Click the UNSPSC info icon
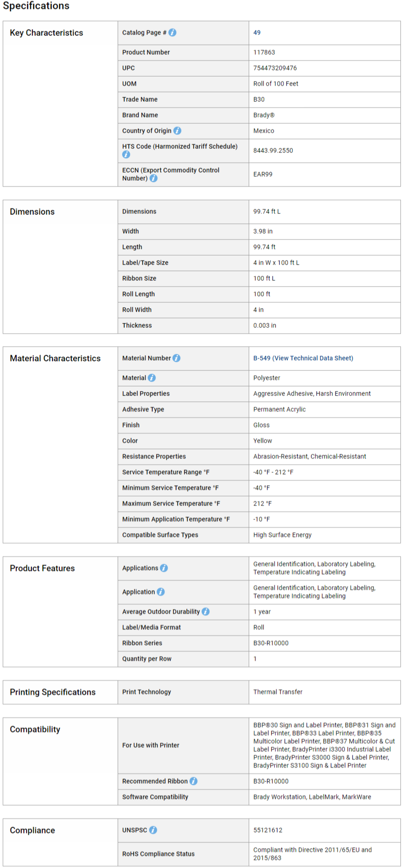This screenshot has height=868, width=404. point(153,830)
